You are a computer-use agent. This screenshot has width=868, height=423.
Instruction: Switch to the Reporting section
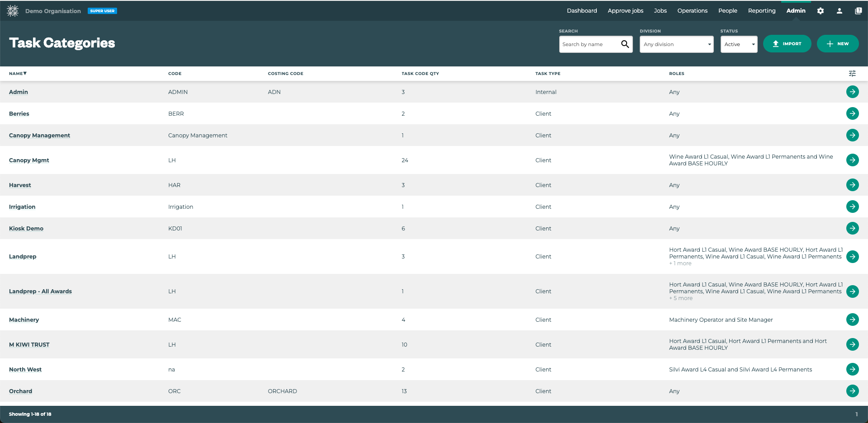click(x=761, y=10)
